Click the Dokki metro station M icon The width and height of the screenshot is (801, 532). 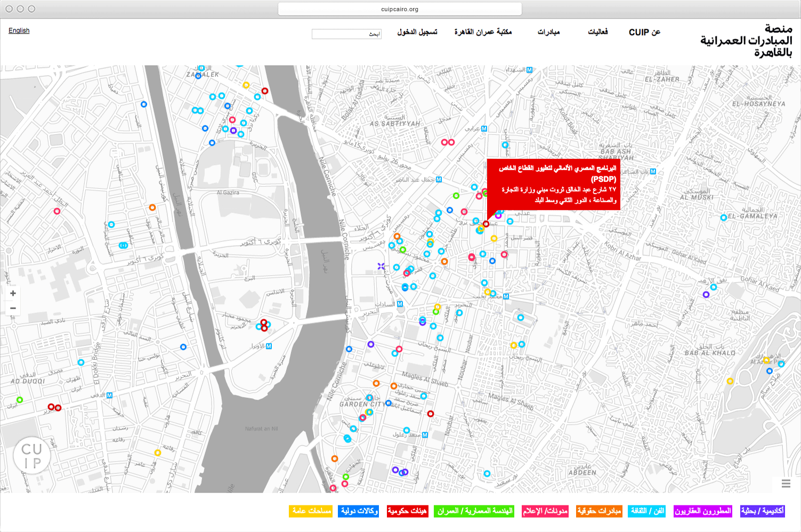[x=109, y=396]
